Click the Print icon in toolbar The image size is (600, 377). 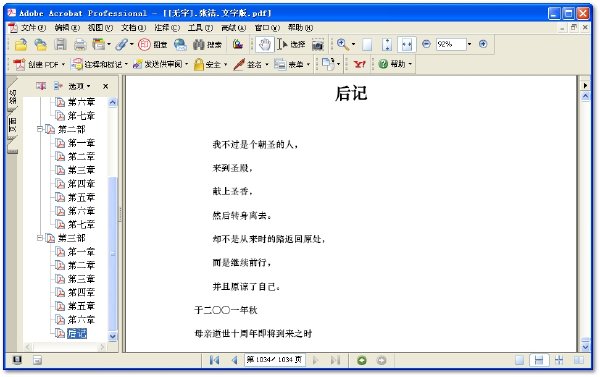[x=80, y=45]
